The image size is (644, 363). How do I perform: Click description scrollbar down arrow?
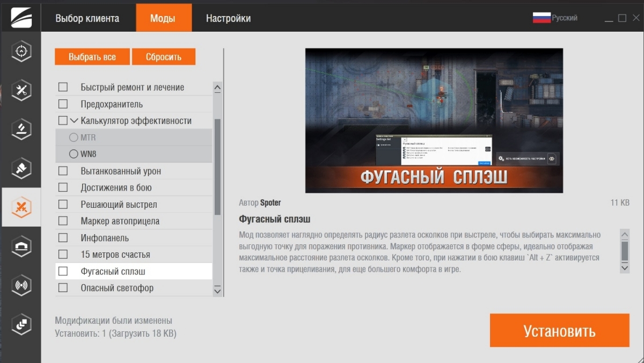624,267
